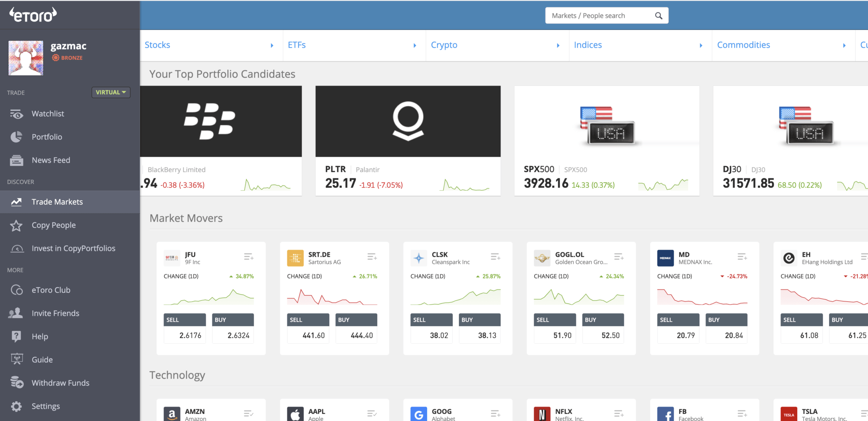Select the Copy People star icon

[x=16, y=225]
